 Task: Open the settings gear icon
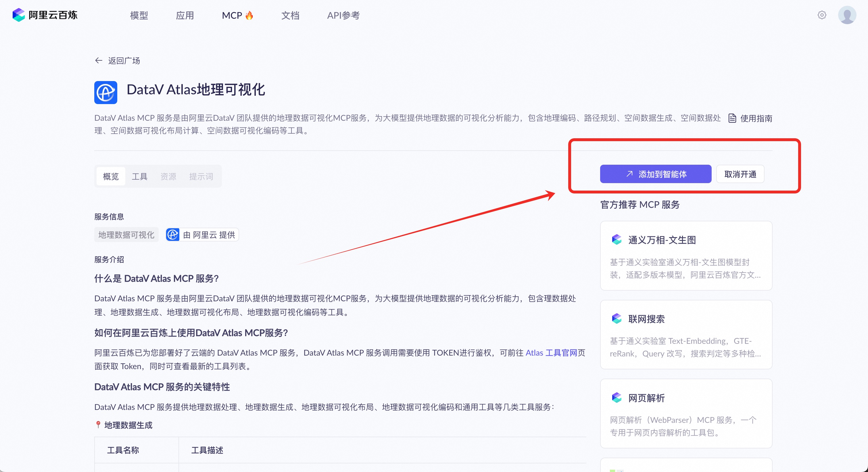822,15
